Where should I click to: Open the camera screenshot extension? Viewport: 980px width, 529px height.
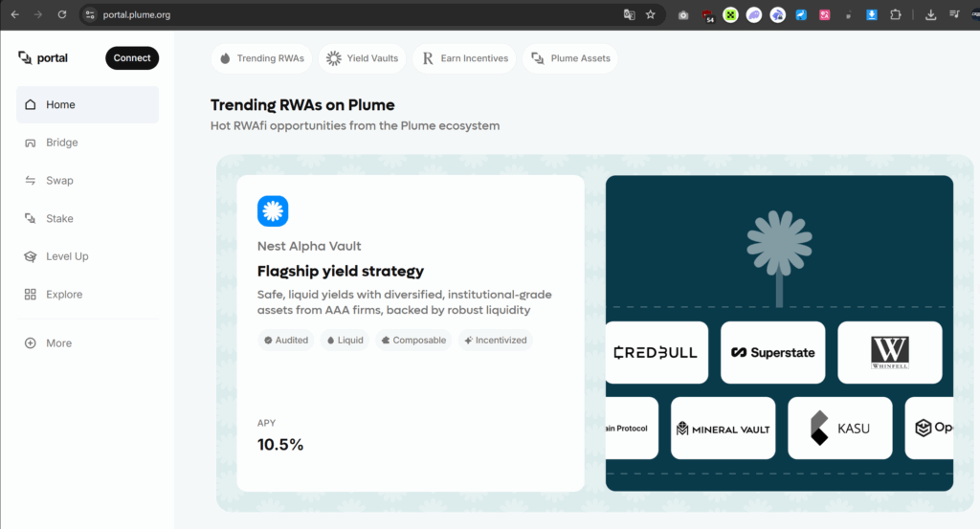click(x=683, y=15)
